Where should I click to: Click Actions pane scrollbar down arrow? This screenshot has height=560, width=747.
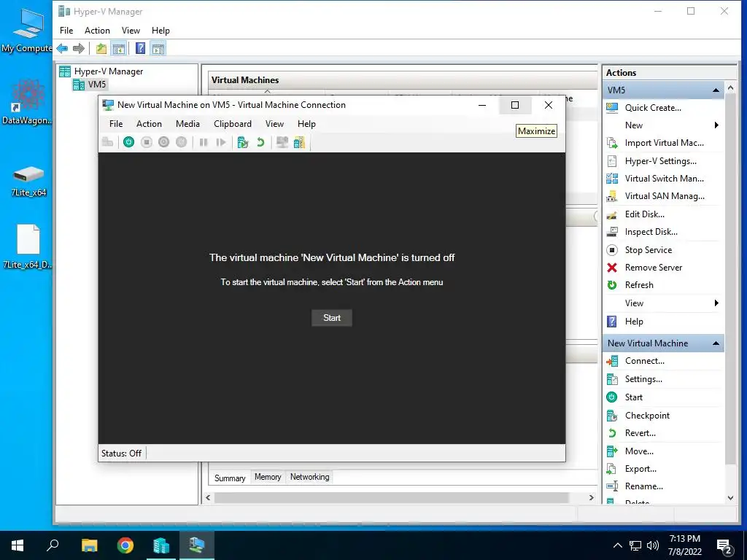(x=730, y=498)
